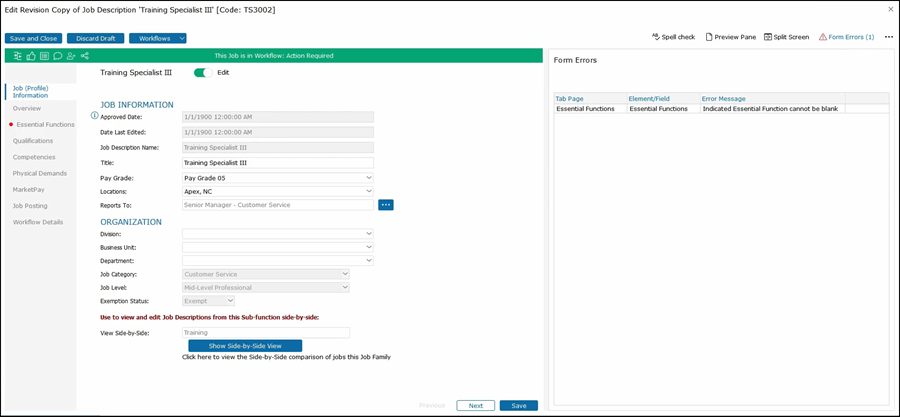The height and width of the screenshot is (417, 900).
Task: Click the add user icon
Action: coord(70,56)
